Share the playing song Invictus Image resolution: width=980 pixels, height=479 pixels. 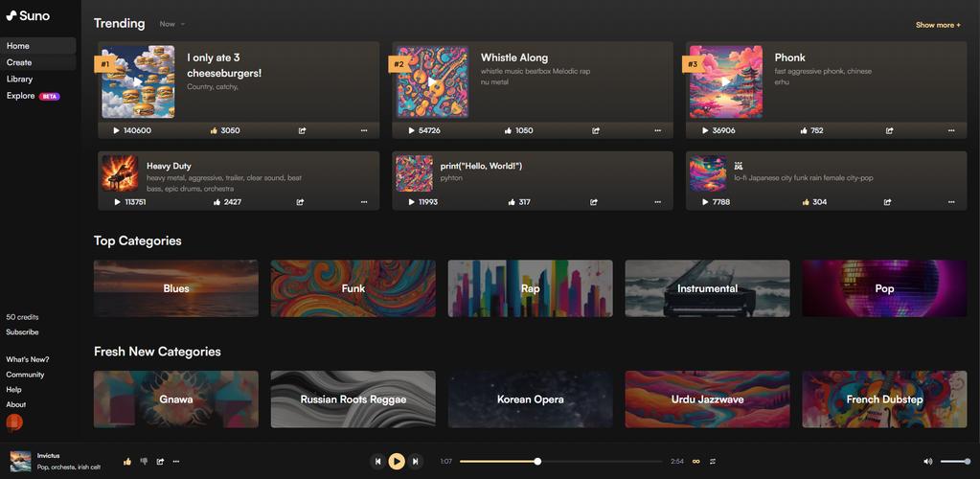160,462
